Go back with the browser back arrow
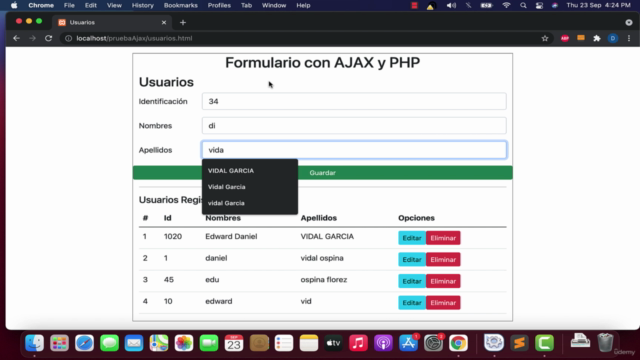 [x=16, y=38]
